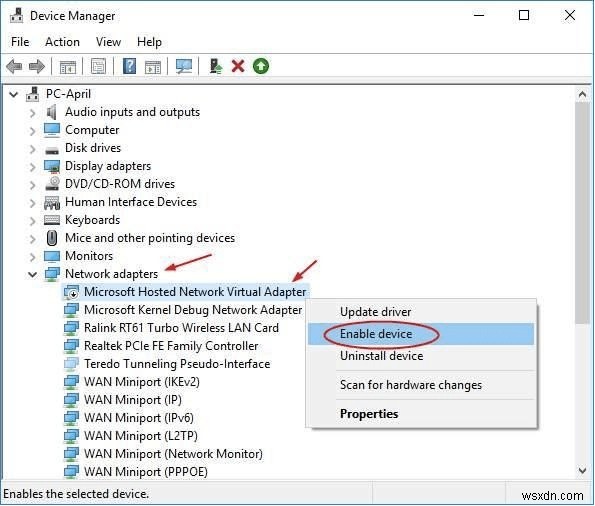The height and width of the screenshot is (506, 595).
Task: Open the Help menu
Action: [149, 42]
